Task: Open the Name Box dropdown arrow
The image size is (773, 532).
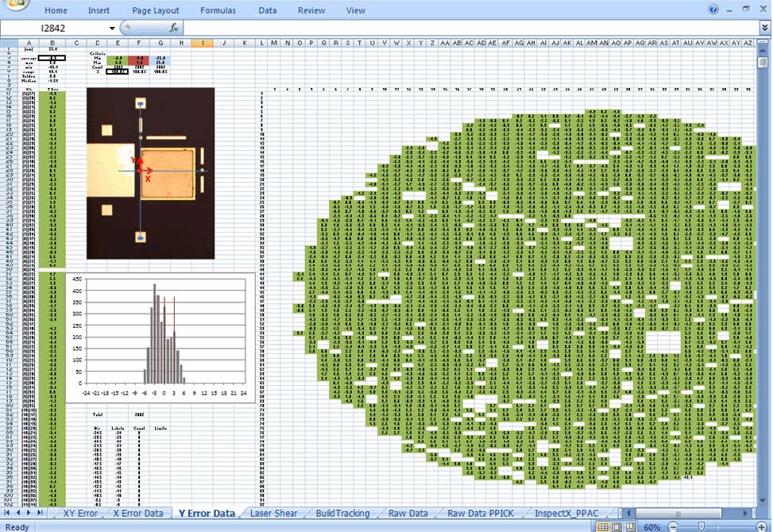Action: coord(113,28)
